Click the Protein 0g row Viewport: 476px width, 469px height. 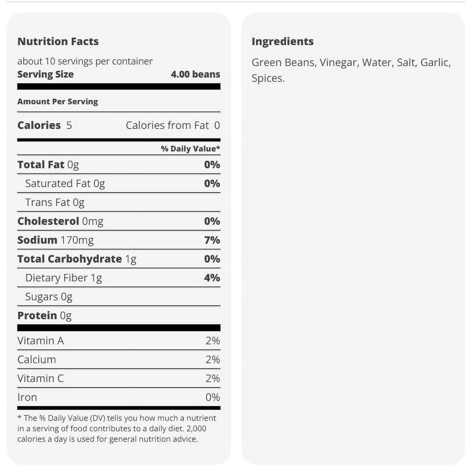point(119,315)
